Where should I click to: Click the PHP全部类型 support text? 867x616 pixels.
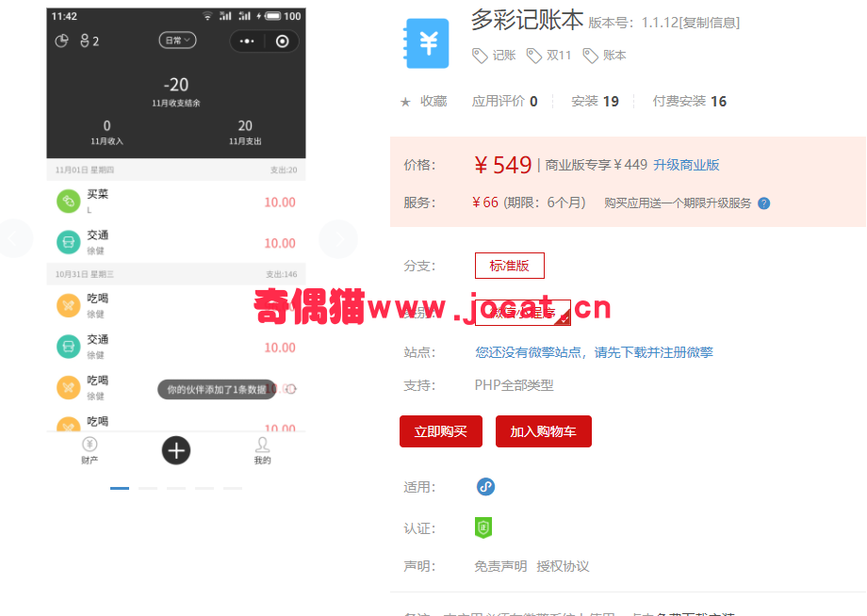[x=514, y=385]
